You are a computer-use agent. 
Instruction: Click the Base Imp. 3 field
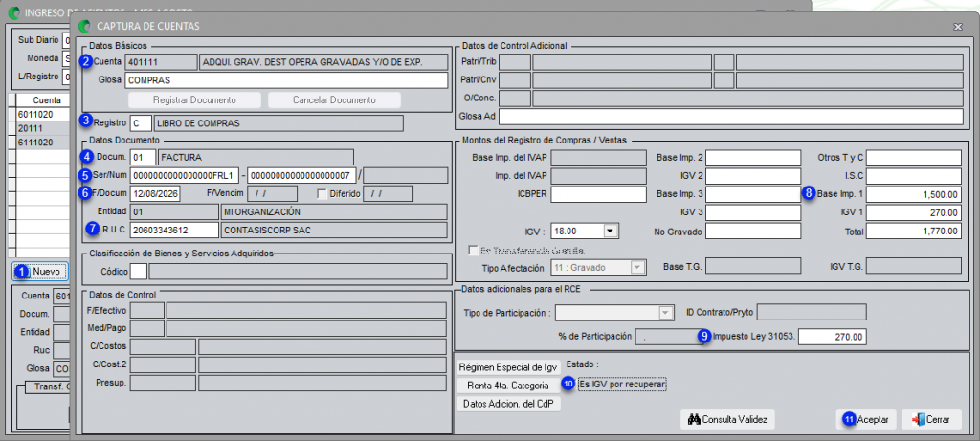click(x=753, y=194)
